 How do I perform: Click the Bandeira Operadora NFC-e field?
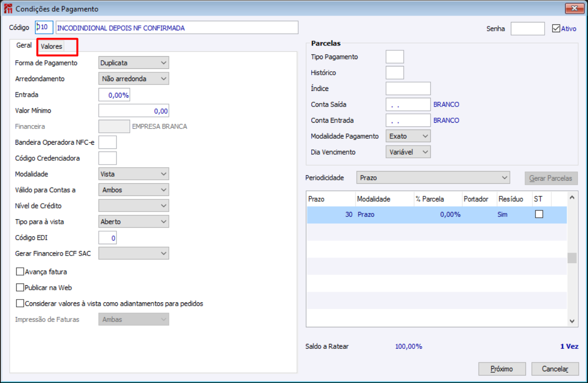[107, 142]
